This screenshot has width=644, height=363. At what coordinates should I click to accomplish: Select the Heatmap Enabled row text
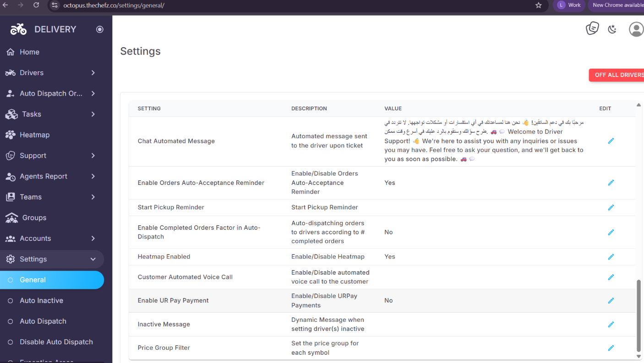[x=164, y=257]
